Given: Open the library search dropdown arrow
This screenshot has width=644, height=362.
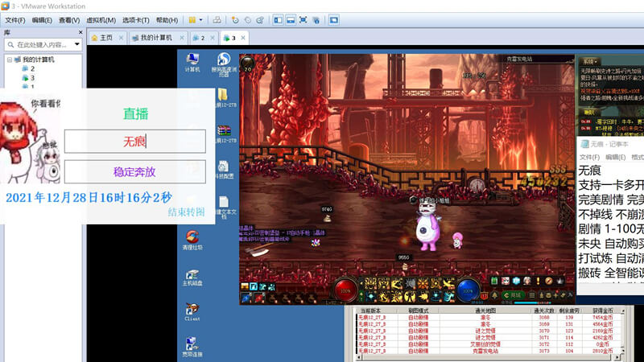Looking at the screenshot, I should point(77,44).
